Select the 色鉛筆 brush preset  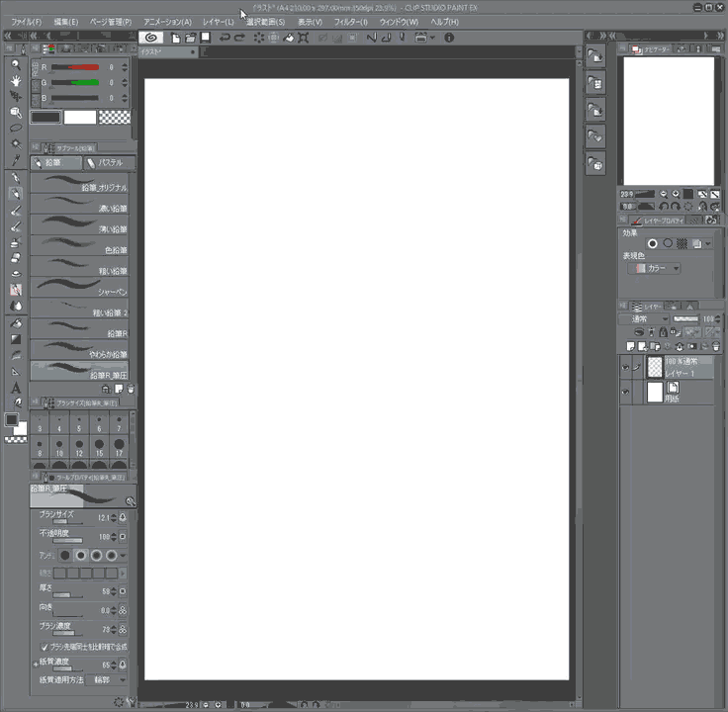point(79,245)
